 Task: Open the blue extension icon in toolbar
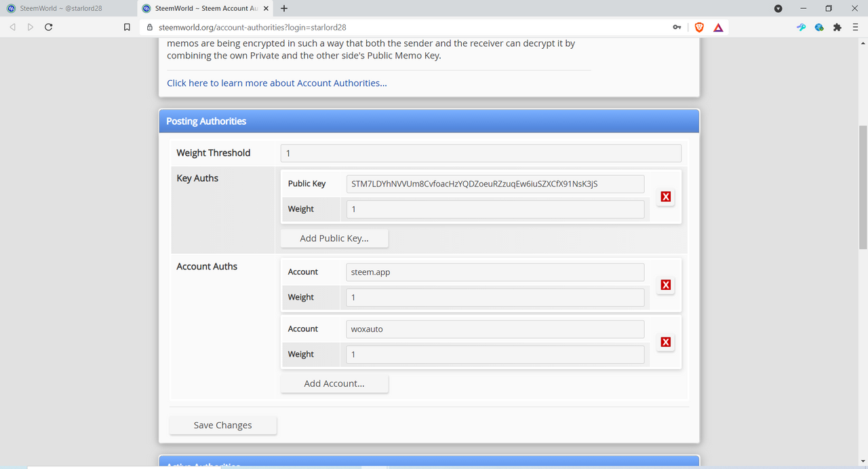click(x=801, y=27)
